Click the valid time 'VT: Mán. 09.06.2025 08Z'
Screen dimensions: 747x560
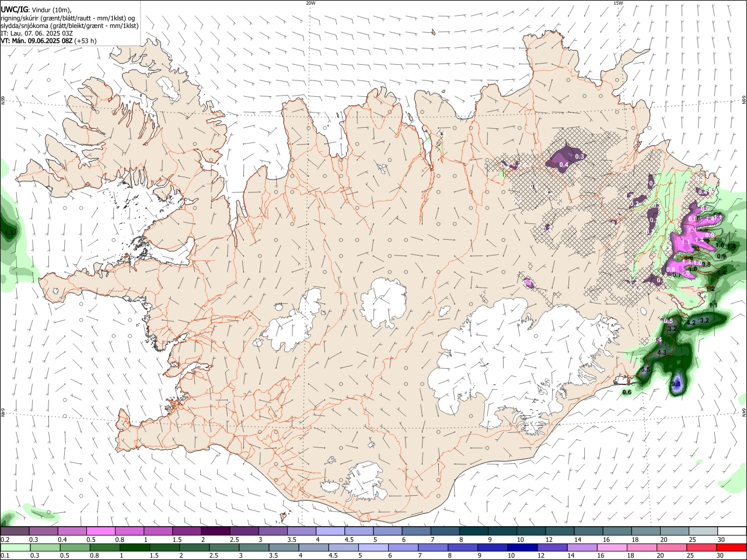[36, 41]
